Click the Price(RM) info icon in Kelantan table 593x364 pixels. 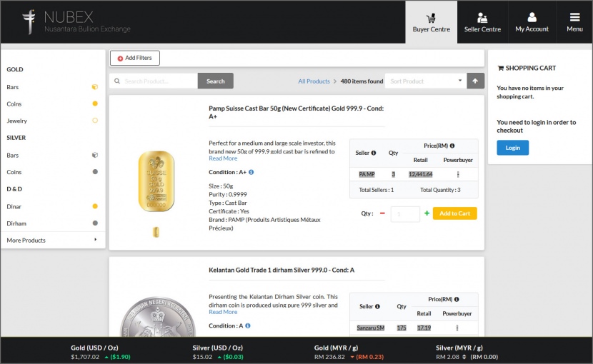tap(457, 299)
